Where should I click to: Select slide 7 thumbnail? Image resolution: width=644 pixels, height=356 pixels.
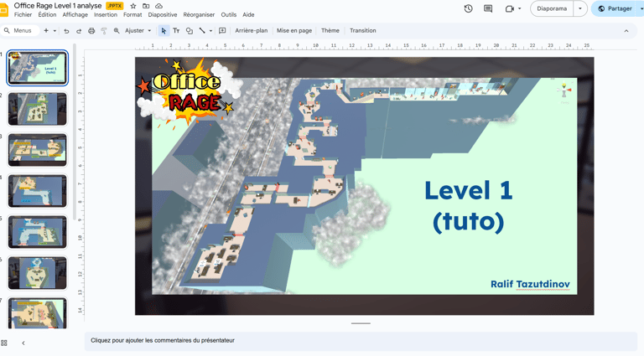pos(38,313)
